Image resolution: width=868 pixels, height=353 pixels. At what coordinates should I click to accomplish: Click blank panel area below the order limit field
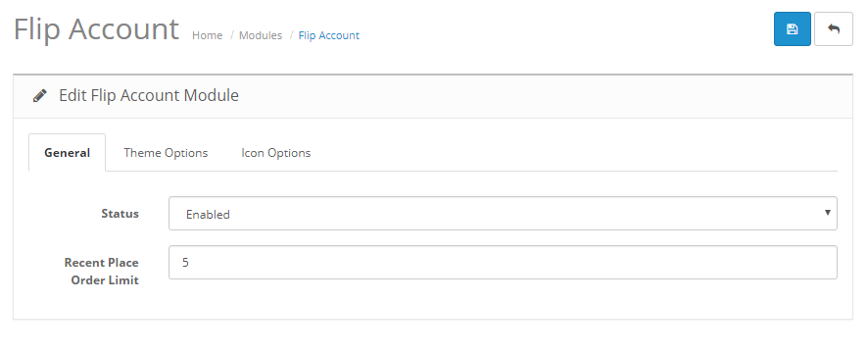tap(432, 299)
